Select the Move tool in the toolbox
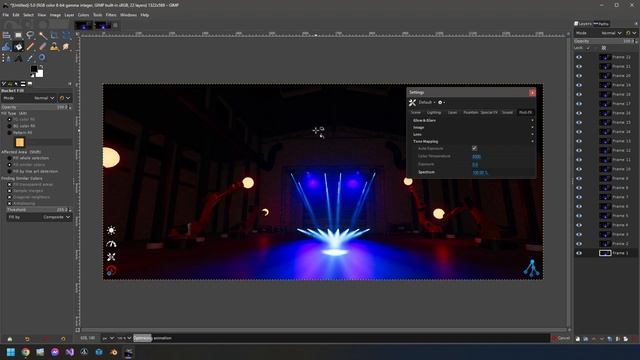The width and height of the screenshot is (640, 360). [x=7, y=36]
